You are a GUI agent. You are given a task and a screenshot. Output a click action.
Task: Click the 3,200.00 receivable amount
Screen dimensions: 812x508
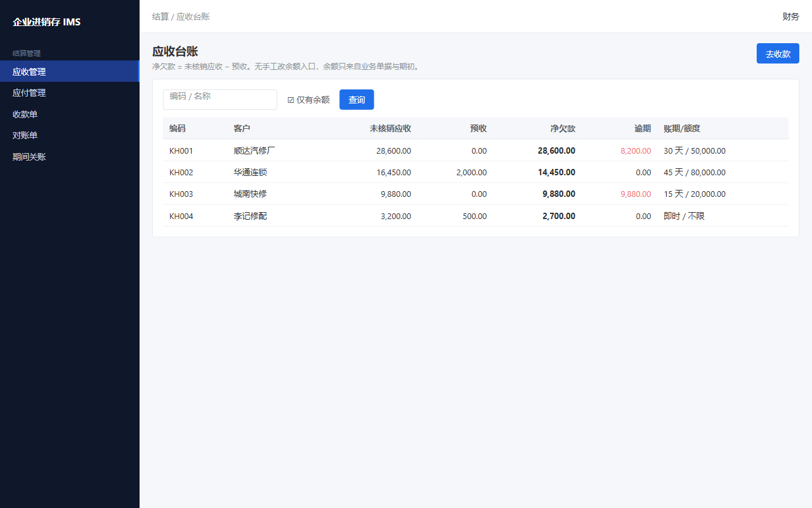click(396, 217)
